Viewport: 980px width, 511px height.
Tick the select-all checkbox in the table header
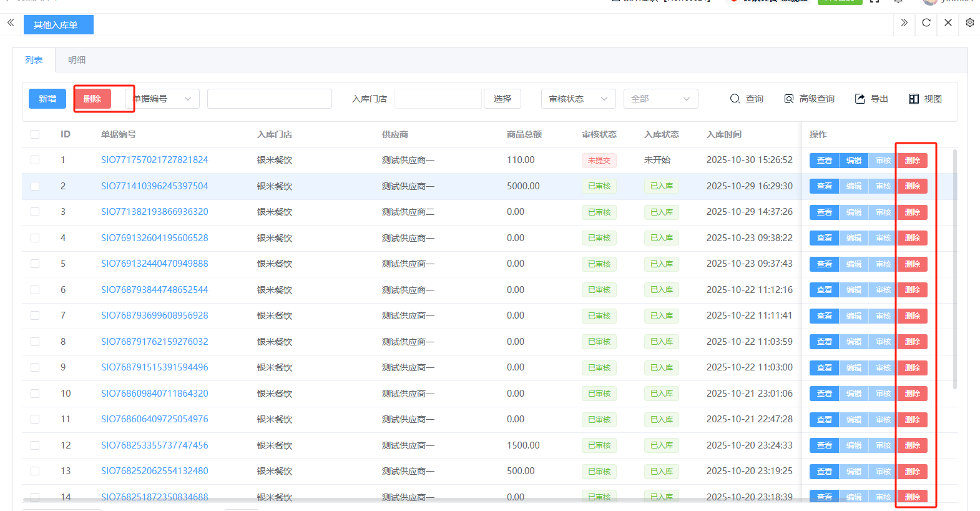35,134
